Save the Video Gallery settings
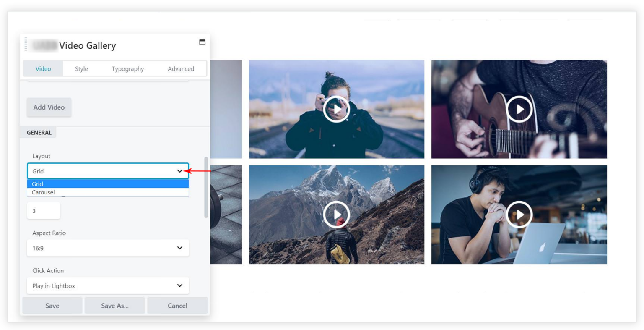644x330 pixels. click(x=52, y=305)
